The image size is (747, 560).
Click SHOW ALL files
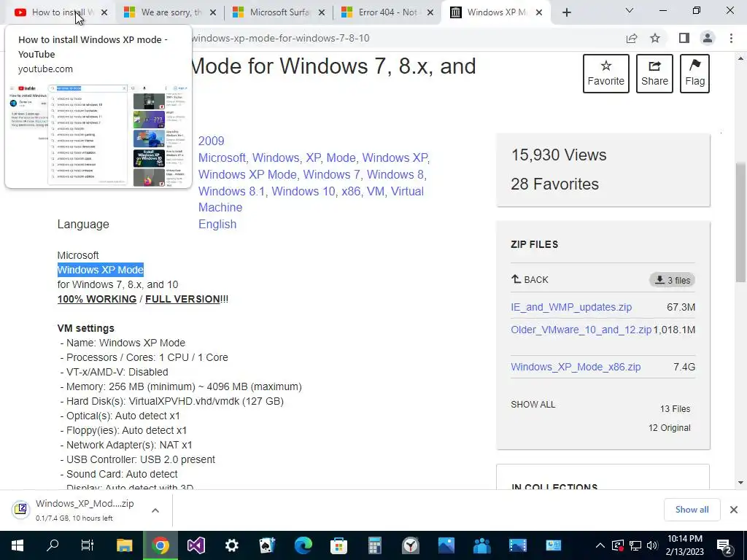533,404
